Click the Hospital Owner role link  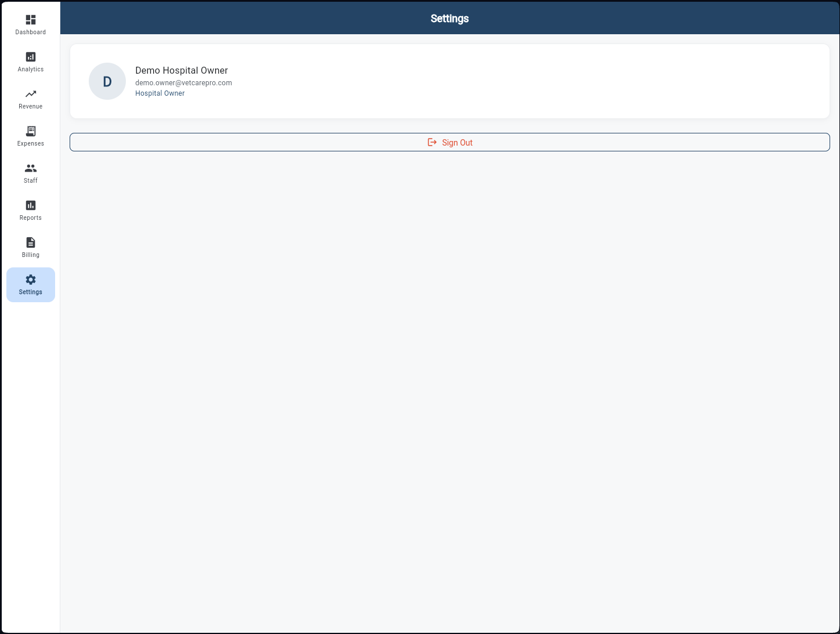[160, 93]
